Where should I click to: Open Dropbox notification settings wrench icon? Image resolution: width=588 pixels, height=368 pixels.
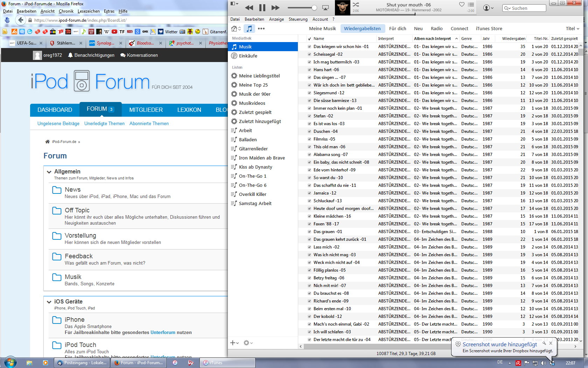click(544, 343)
